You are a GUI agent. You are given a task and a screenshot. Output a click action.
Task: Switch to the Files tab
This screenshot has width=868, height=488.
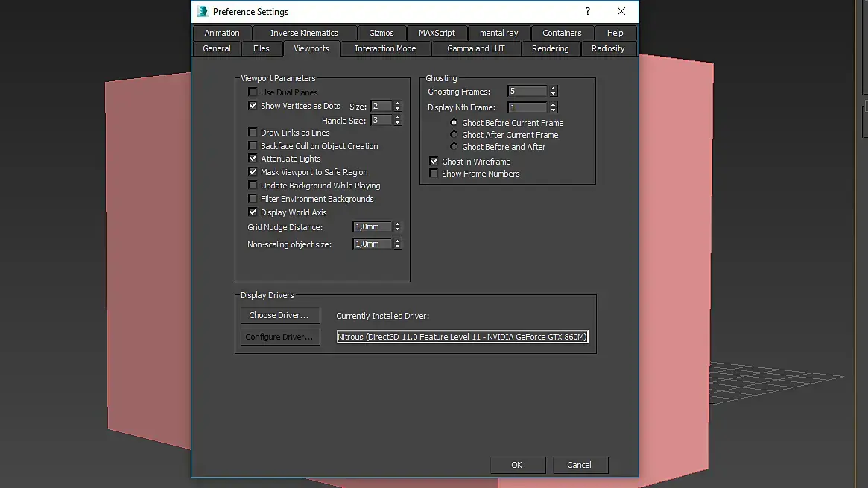[x=262, y=48]
